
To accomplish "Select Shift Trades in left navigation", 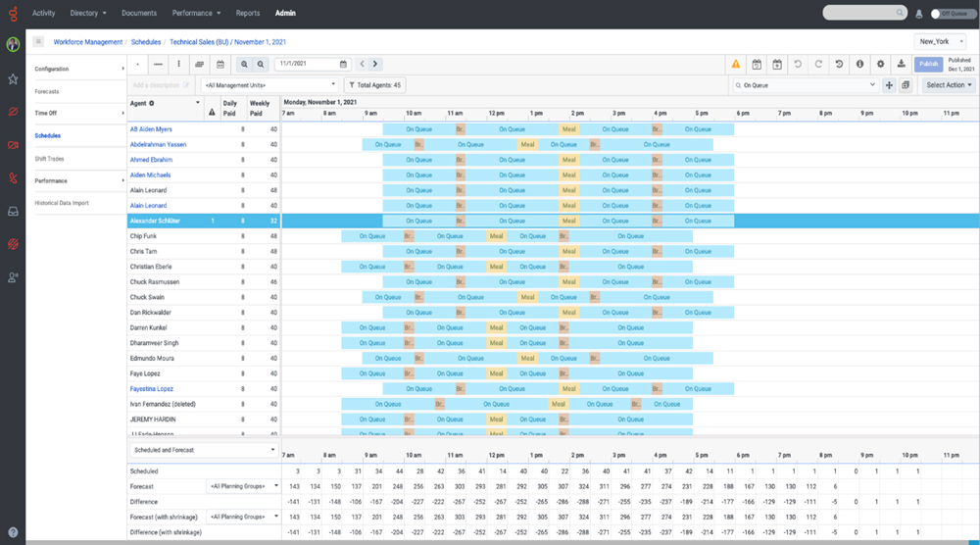I will click(49, 158).
